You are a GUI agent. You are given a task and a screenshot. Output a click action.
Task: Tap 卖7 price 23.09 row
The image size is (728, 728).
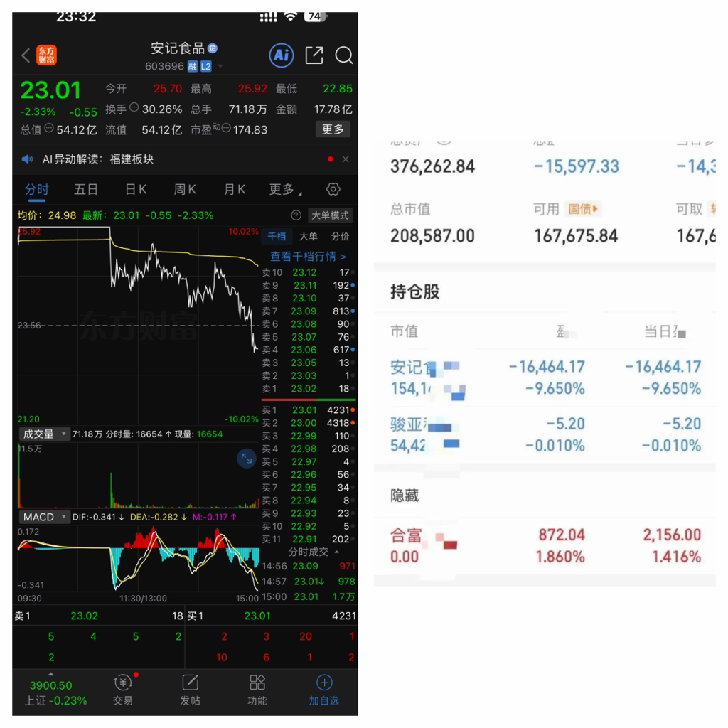coord(309,311)
